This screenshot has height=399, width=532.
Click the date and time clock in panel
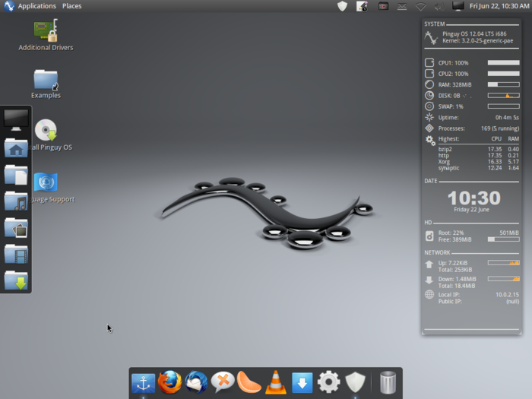point(499,6)
